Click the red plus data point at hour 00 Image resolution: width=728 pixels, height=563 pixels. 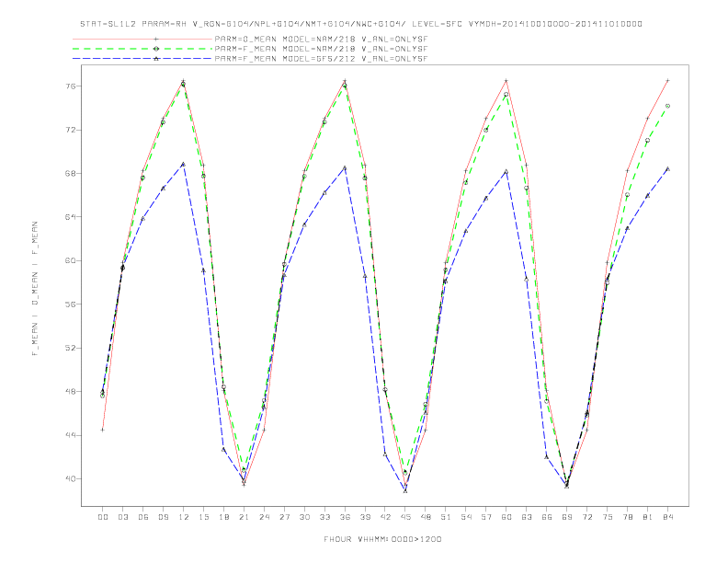pyautogui.click(x=103, y=430)
